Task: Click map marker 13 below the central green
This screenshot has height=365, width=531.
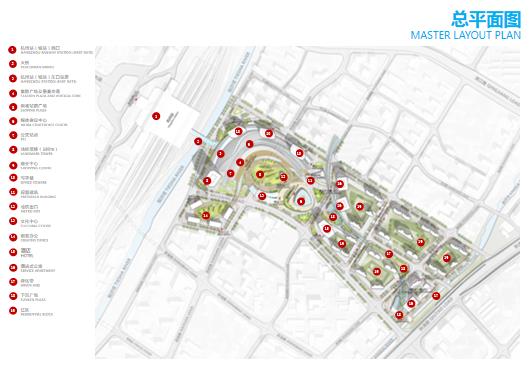Action: pos(262,196)
